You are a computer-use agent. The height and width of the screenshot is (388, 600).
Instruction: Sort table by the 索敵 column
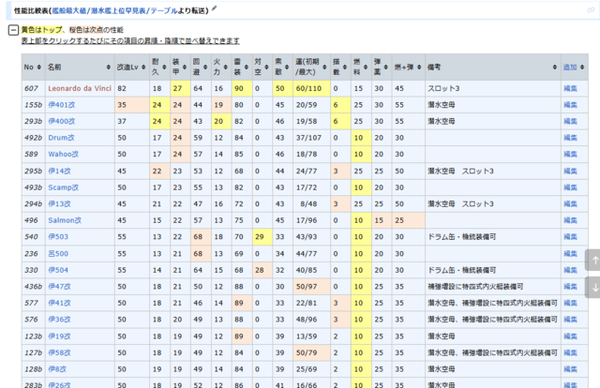click(283, 67)
